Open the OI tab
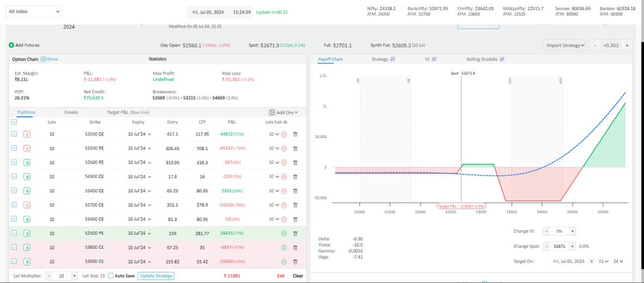 [430, 59]
